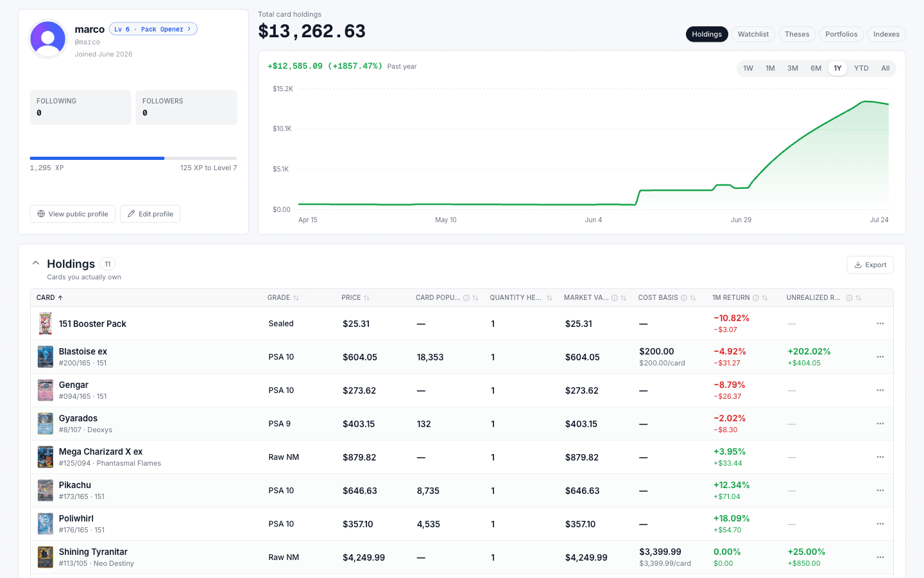Image resolution: width=924 pixels, height=578 pixels.
Task: Click View public profile button
Action: point(73,214)
